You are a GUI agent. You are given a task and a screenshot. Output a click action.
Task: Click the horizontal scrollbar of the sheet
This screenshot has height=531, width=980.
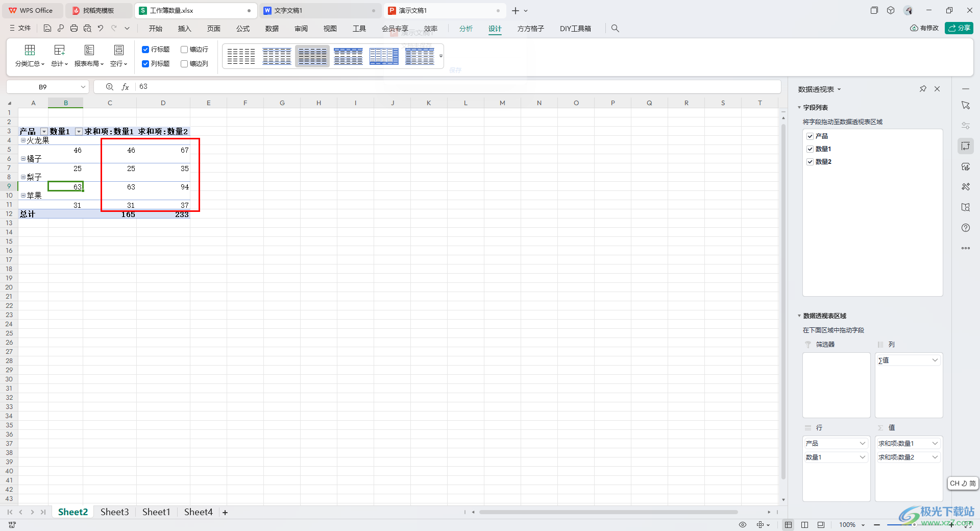pyautogui.click(x=608, y=512)
